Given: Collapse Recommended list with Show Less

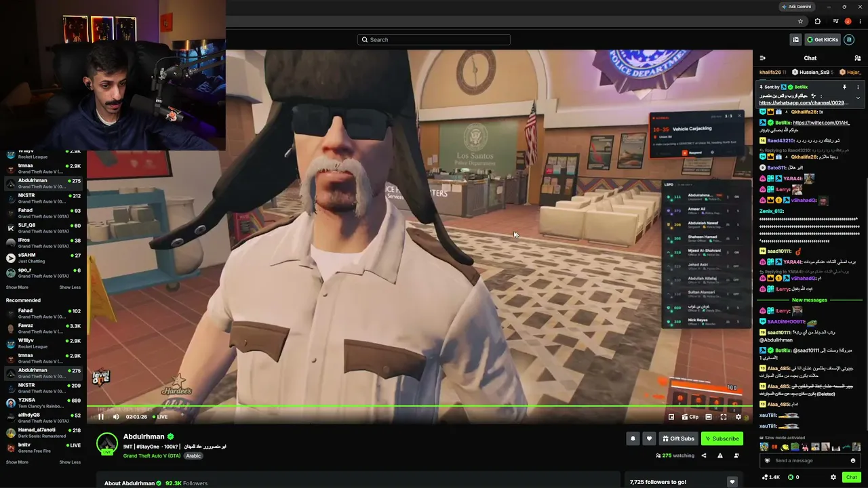Looking at the screenshot, I should coord(70,462).
